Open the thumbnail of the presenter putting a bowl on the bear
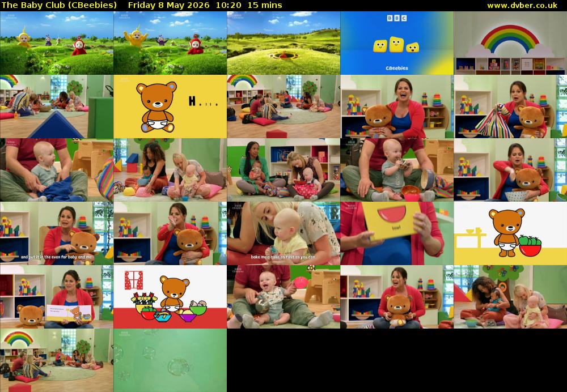Screen dimensions: 567x392 point(510,170)
